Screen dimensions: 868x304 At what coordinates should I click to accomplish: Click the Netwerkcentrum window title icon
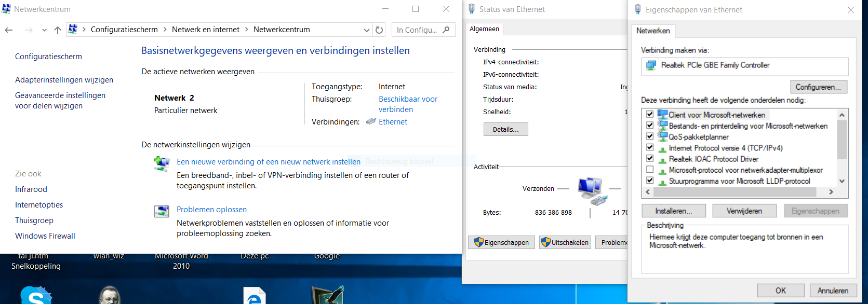6,9
